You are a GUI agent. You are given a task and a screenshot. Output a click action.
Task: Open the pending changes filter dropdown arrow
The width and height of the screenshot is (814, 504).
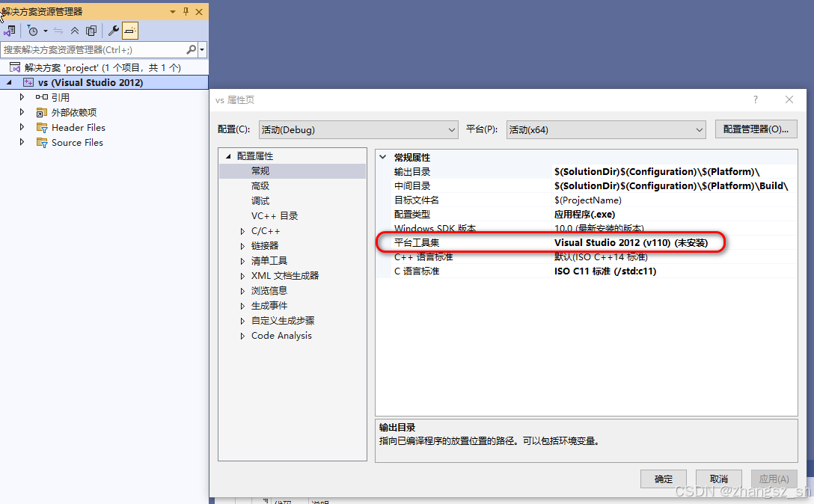(x=45, y=31)
